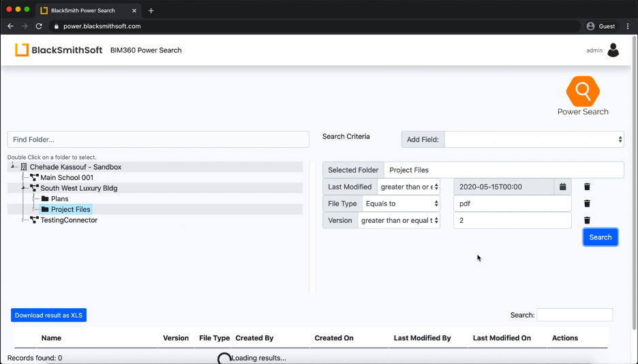Viewport: 638px width, 364px height.
Task: Select Main School 001 in tree
Action: pos(67,177)
